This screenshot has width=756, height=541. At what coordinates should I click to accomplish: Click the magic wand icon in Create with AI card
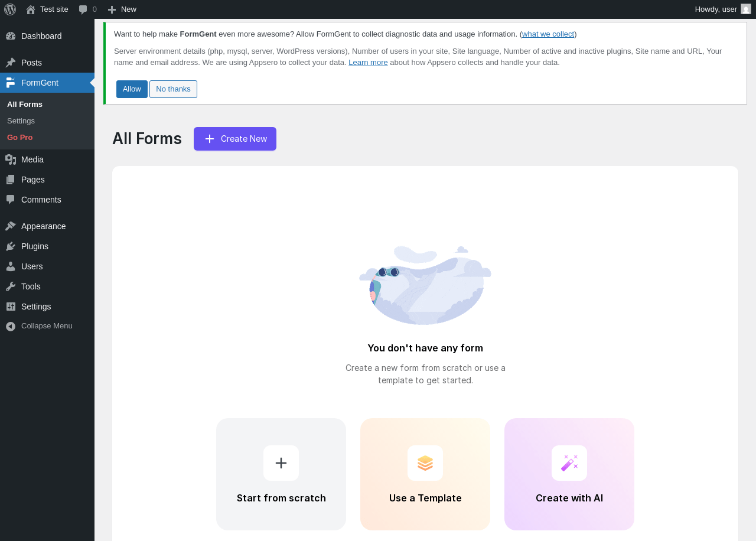coord(569,463)
